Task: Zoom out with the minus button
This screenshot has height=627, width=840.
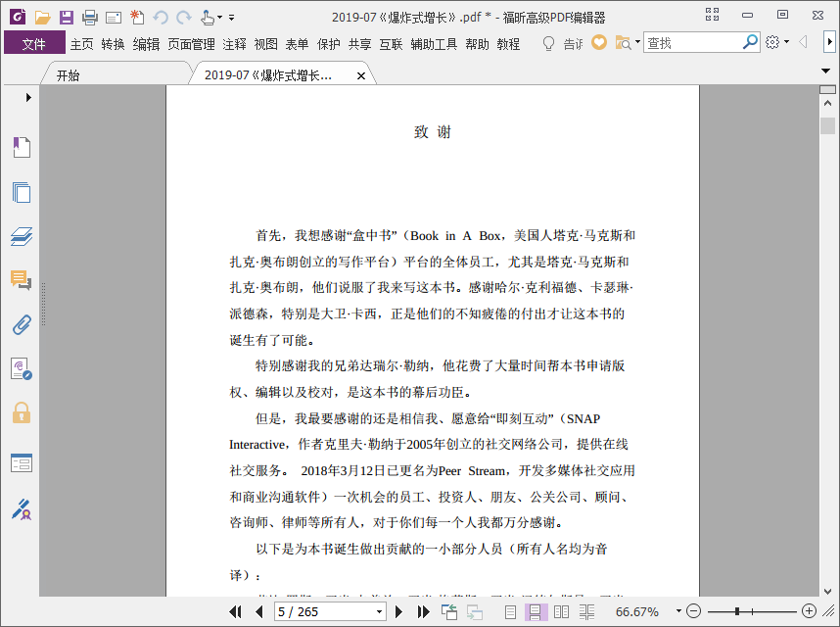Action: pyautogui.click(x=693, y=611)
